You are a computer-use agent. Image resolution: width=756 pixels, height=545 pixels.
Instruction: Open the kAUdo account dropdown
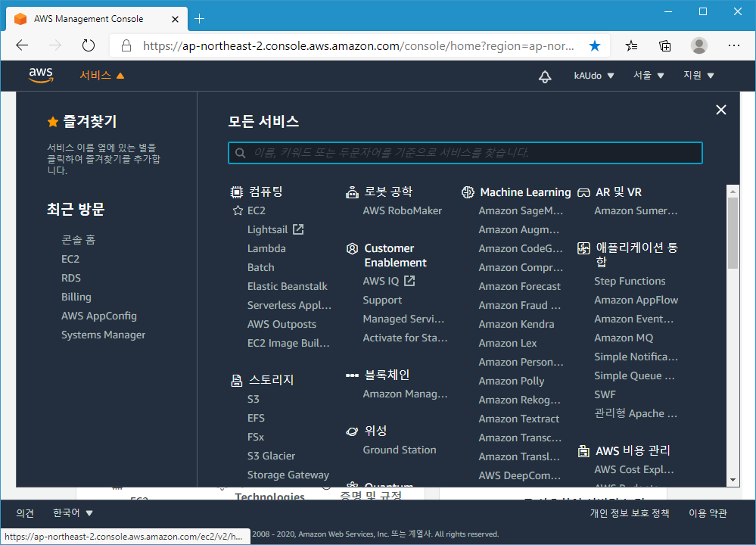click(593, 76)
